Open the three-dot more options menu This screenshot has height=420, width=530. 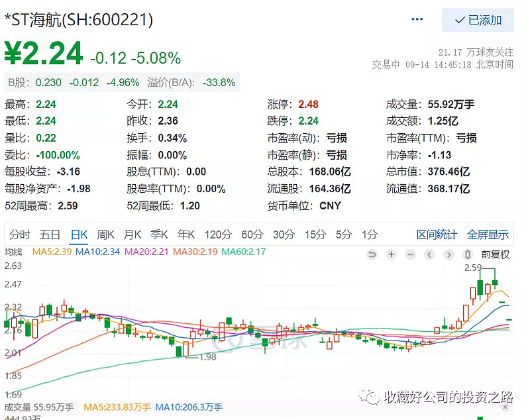417,19
